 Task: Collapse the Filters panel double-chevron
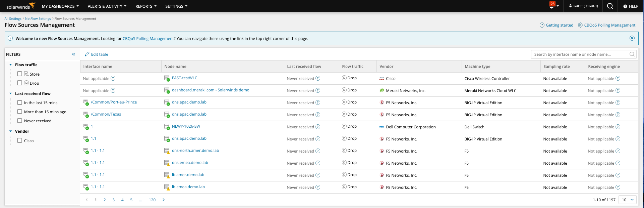click(73, 54)
